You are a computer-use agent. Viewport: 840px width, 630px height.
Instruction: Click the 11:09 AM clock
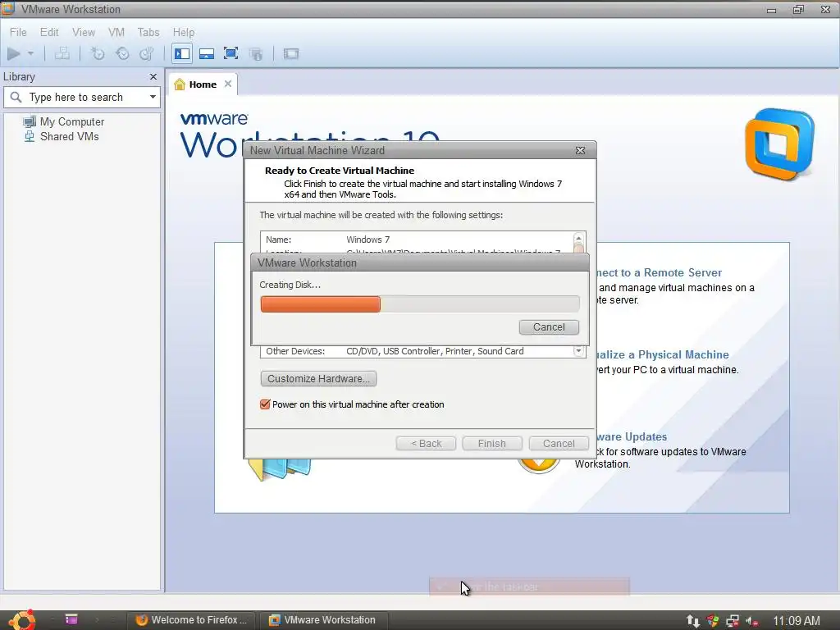(796, 621)
